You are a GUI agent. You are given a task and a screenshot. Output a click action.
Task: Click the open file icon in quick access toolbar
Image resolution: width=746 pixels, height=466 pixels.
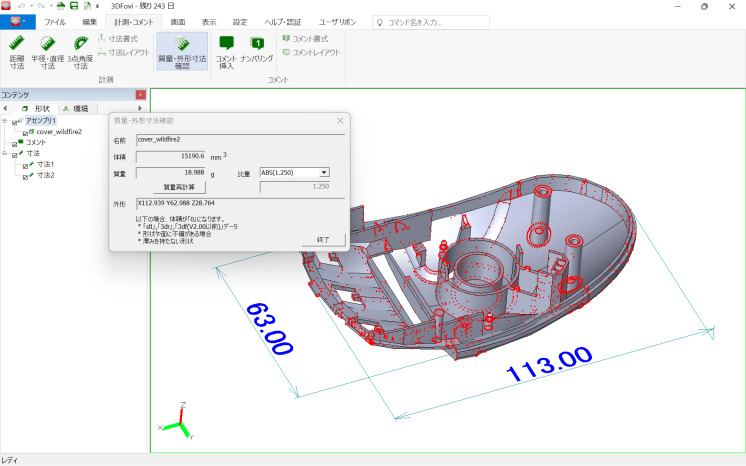[x=60, y=6]
